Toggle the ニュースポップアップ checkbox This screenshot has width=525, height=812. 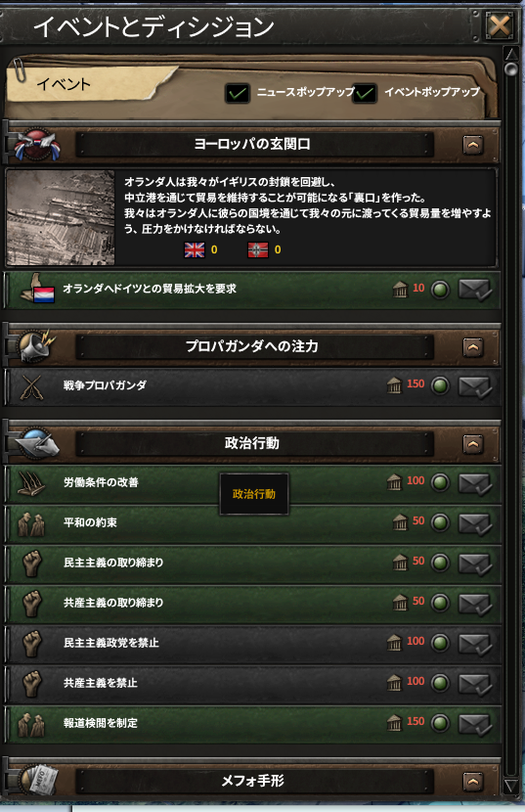pyautogui.click(x=238, y=93)
